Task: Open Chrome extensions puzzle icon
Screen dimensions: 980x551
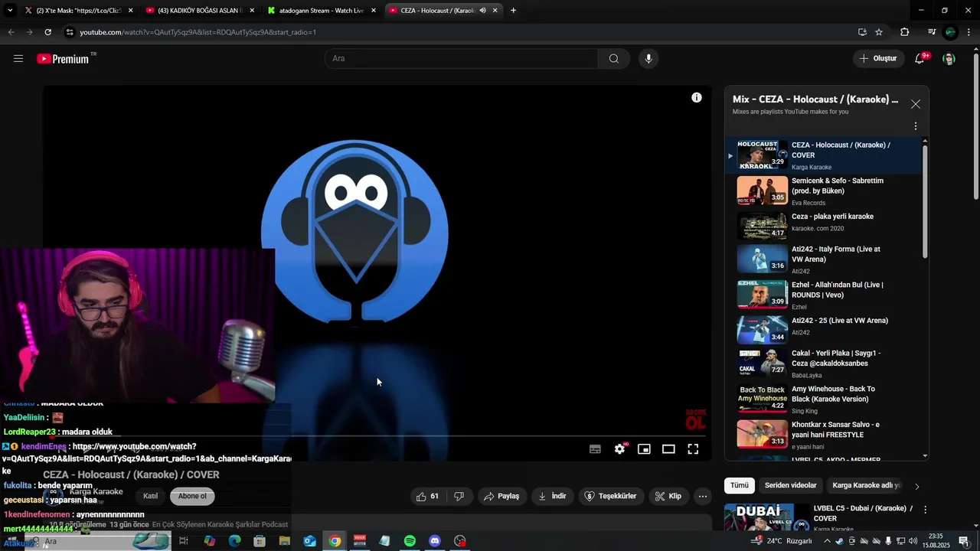Action: click(905, 32)
